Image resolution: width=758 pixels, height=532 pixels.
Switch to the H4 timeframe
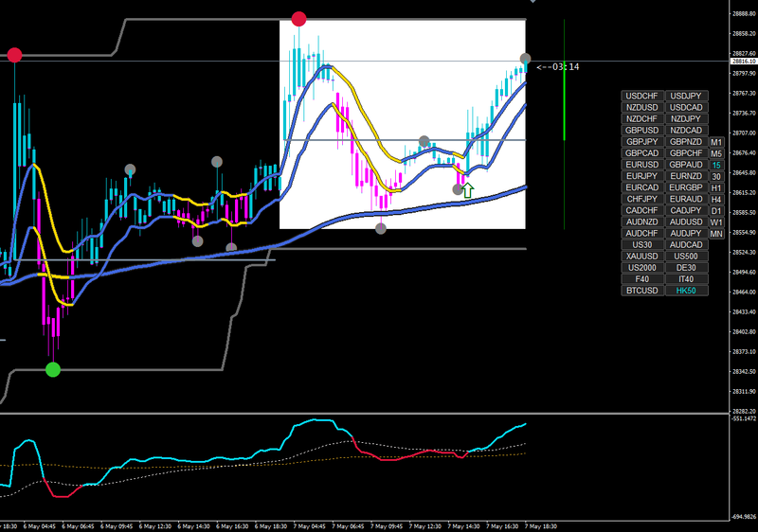[x=716, y=199]
